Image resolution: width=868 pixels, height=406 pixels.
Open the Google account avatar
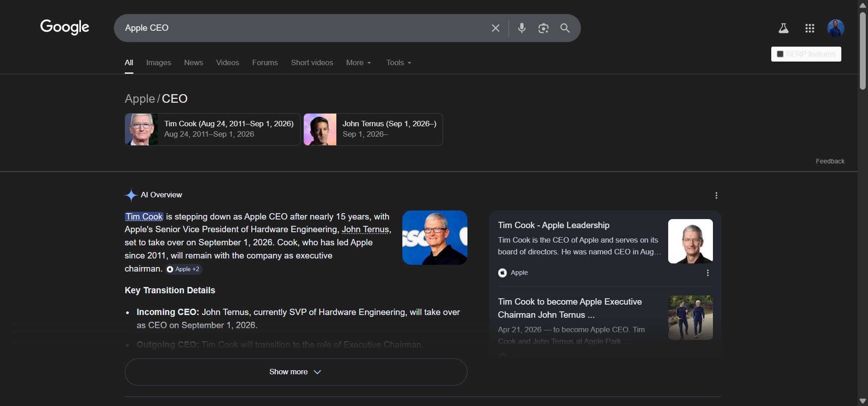click(836, 28)
